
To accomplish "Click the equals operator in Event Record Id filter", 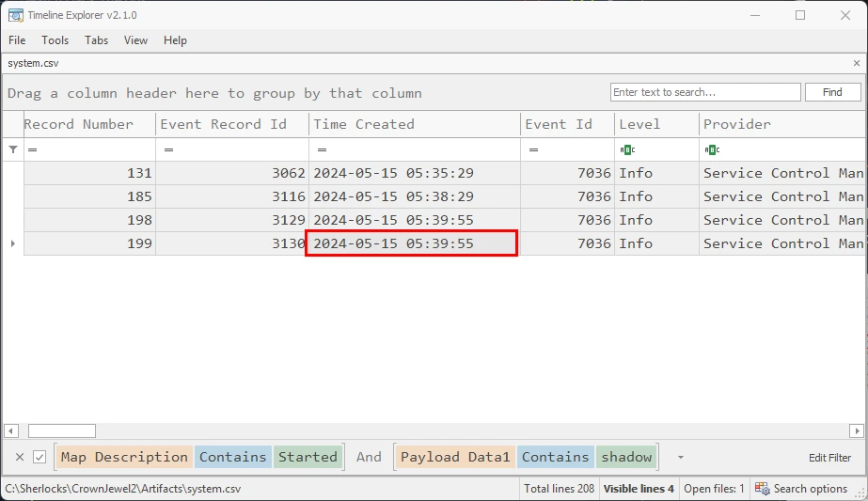I will [169, 150].
